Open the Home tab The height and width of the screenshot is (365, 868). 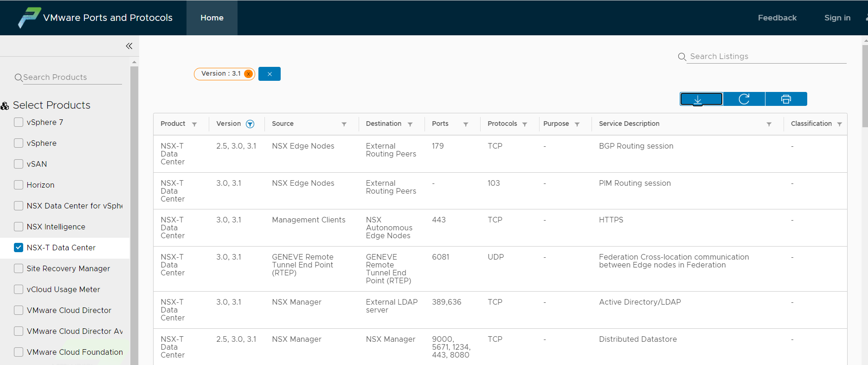(212, 18)
